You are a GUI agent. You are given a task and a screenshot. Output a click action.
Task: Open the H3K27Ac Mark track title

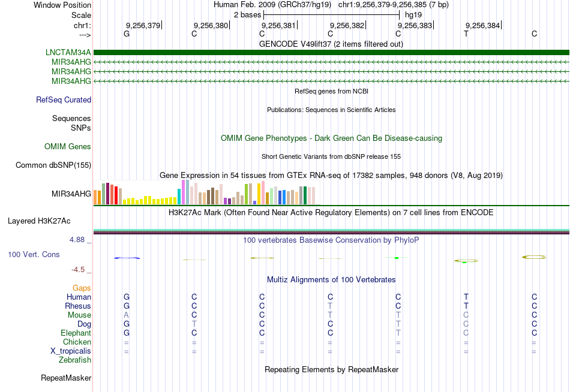click(x=331, y=213)
